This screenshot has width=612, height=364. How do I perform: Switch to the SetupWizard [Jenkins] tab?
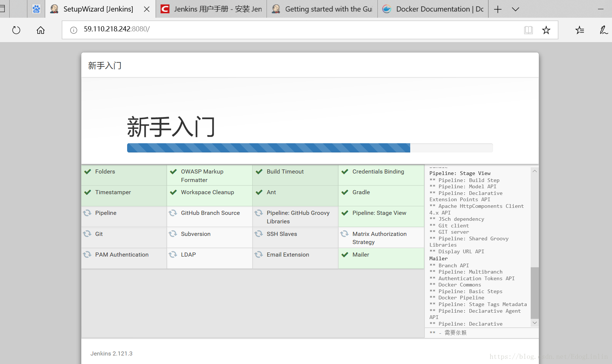[x=101, y=9]
